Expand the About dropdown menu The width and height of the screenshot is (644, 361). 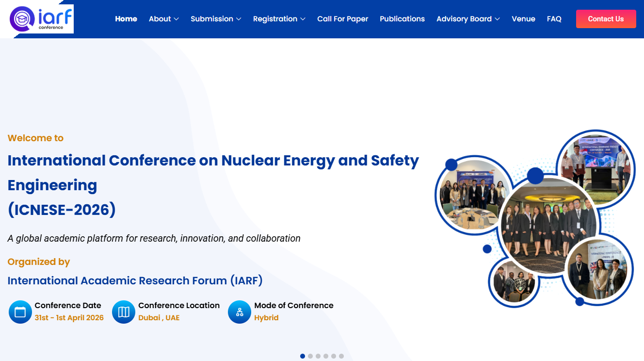click(x=163, y=19)
